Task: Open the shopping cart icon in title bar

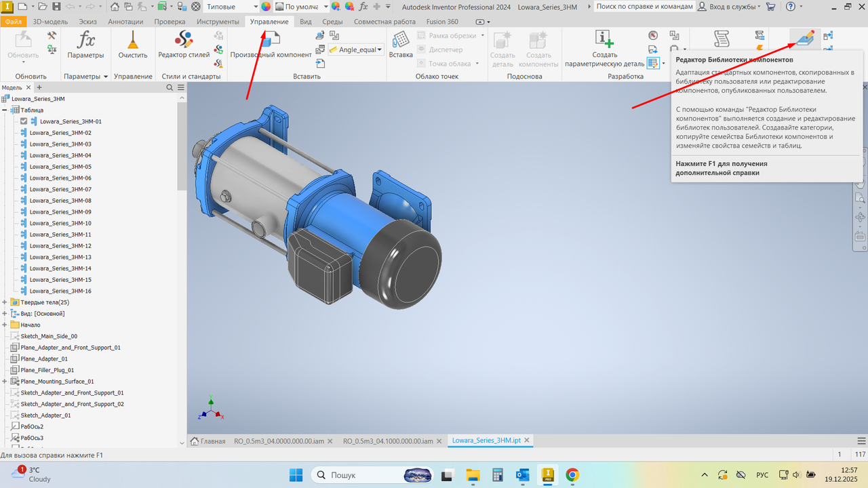Action: [x=770, y=7]
